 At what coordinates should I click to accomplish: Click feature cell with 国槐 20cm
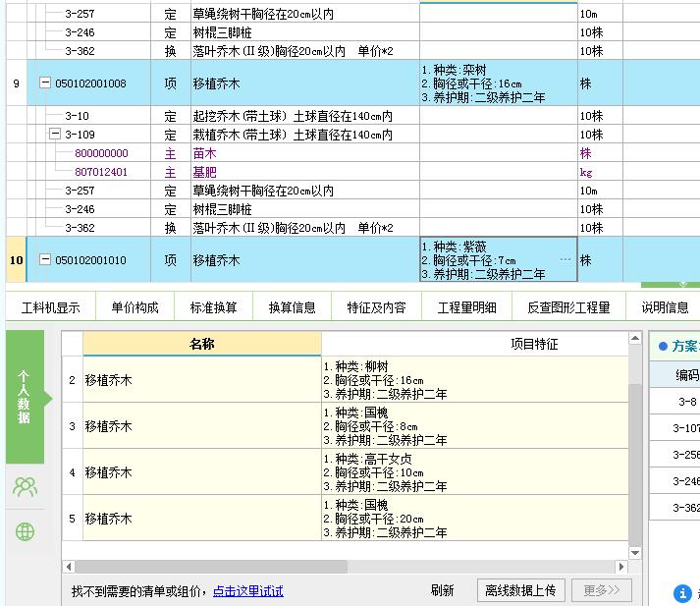[475, 518]
